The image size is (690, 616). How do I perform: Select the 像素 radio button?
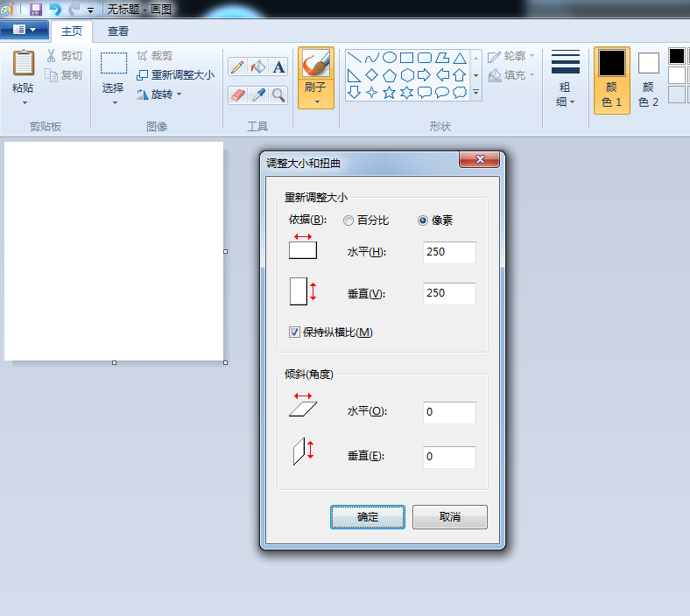[x=422, y=220]
